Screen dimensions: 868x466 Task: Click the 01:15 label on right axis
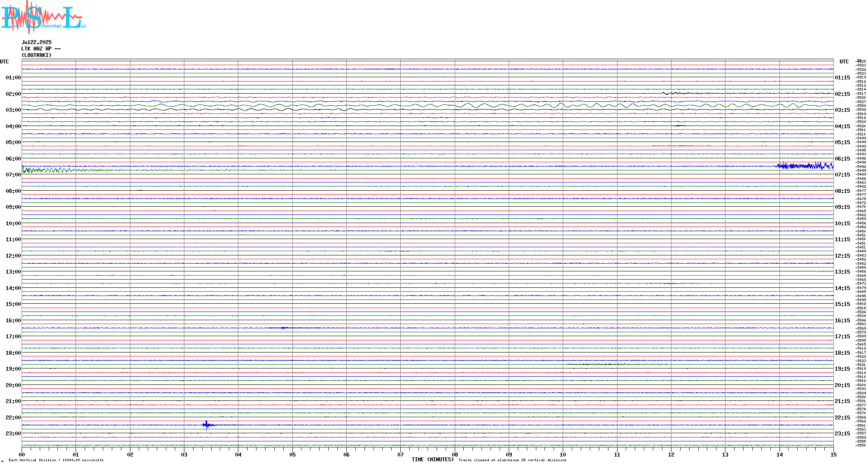pos(843,78)
